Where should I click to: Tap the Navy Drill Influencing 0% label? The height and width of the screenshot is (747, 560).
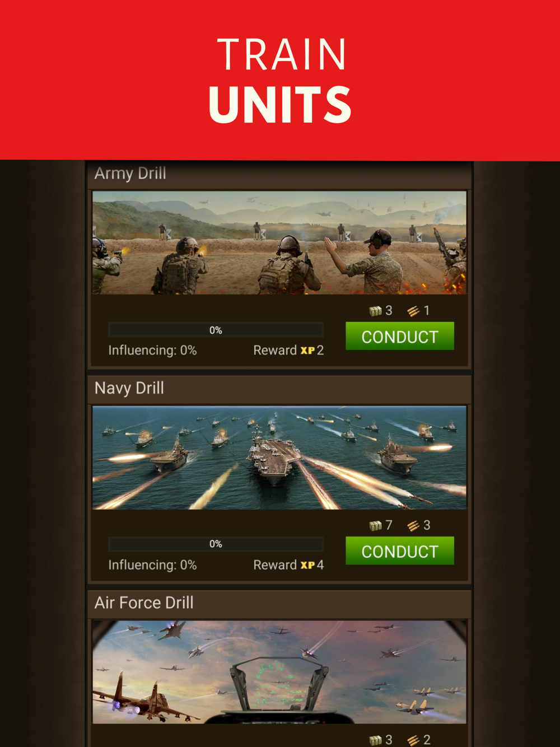coord(152,565)
